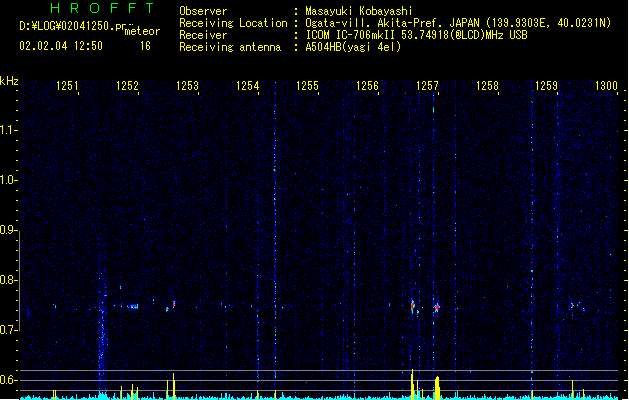Click time marker 1259
Viewport: 629px width, 400px height.
[x=546, y=85]
